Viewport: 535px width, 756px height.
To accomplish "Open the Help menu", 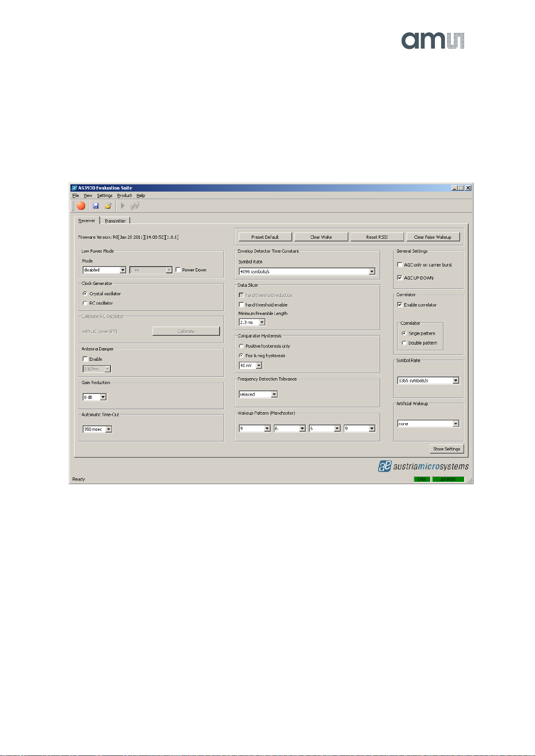I will click(141, 196).
